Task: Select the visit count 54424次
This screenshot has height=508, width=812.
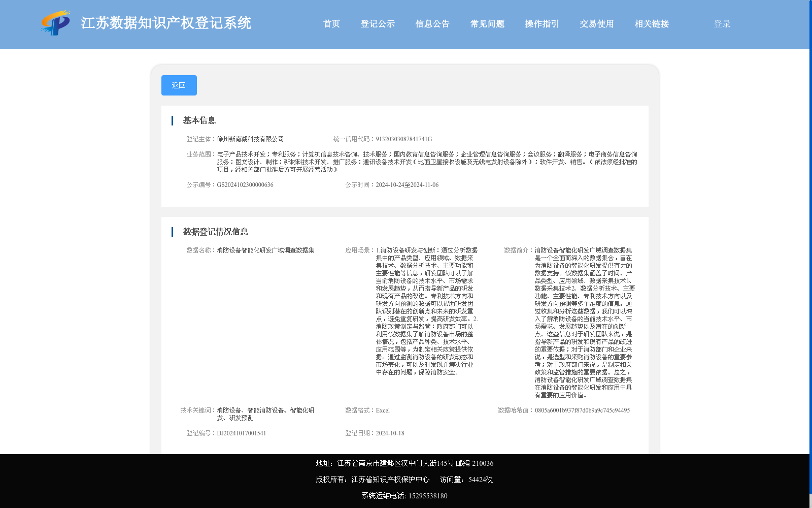Action: click(481, 480)
